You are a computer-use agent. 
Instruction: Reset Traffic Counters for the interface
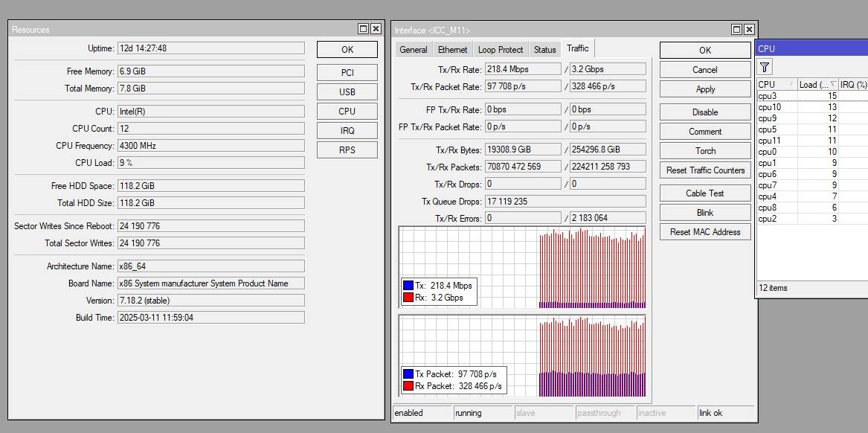click(x=705, y=170)
